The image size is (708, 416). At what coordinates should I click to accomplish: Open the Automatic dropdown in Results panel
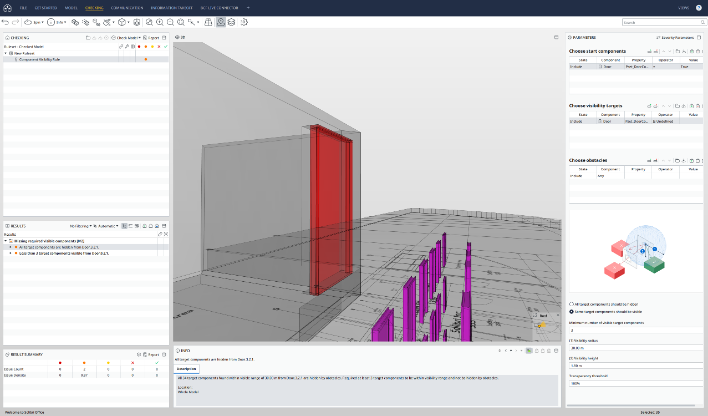click(106, 227)
